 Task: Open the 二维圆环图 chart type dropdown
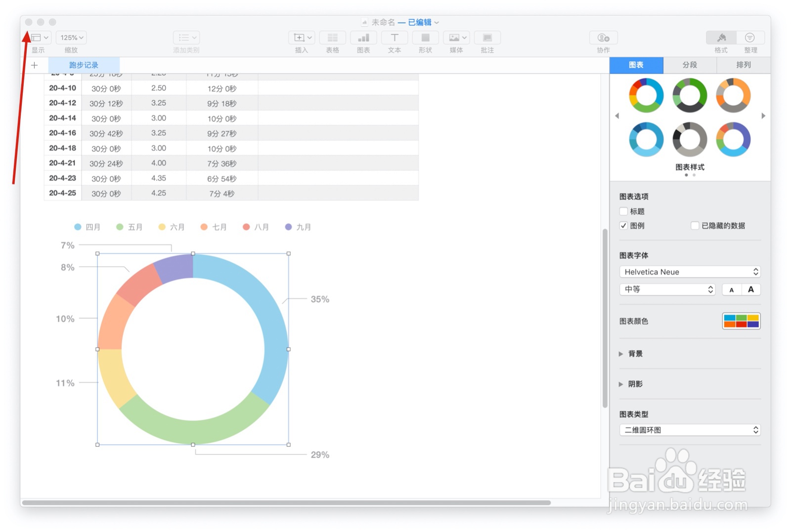(689, 430)
